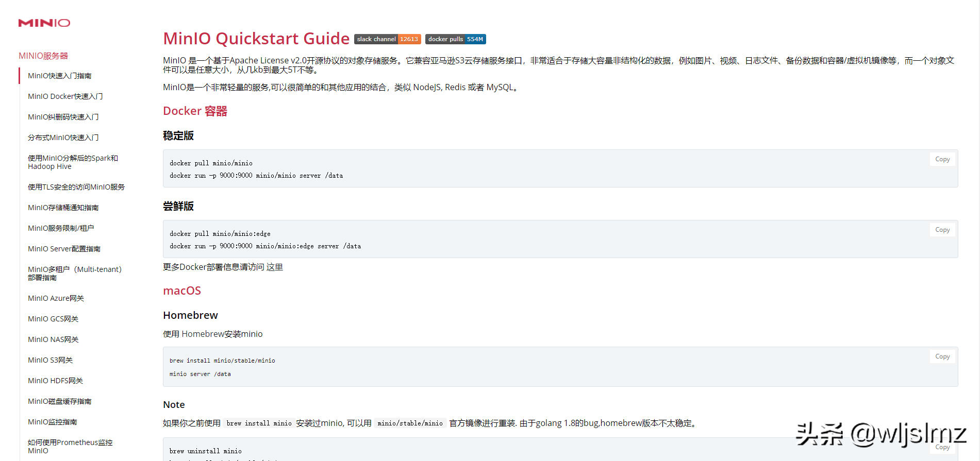The height and width of the screenshot is (461, 980).
Task: Open MinIO NAS网关 page
Action: (x=54, y=339)
